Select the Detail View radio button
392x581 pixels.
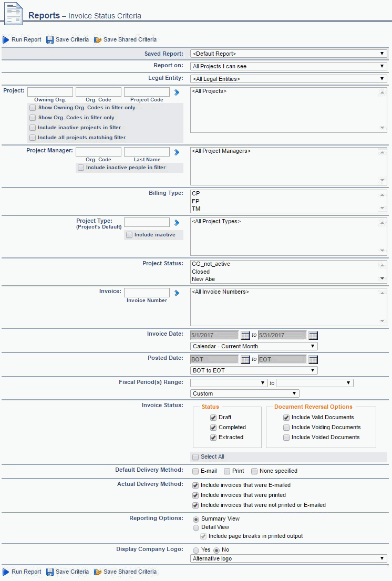(x=196, y=527)
